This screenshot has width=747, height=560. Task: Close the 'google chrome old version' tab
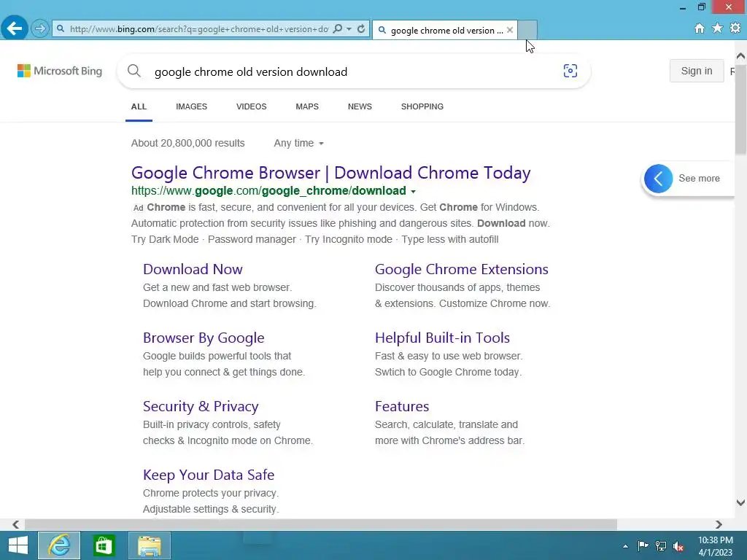510,30
